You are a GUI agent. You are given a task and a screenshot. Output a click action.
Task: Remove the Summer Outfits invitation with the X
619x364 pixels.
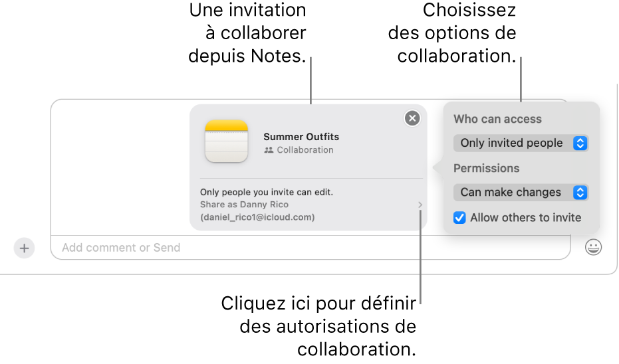(412, 118)
